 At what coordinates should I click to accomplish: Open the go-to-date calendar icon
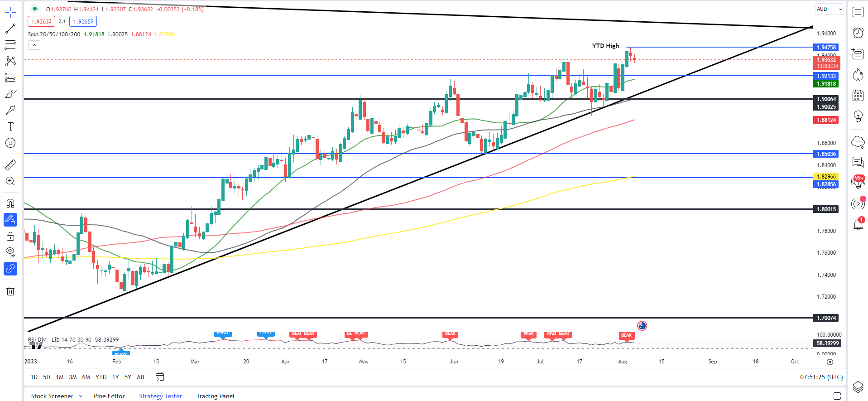point(160,377)
